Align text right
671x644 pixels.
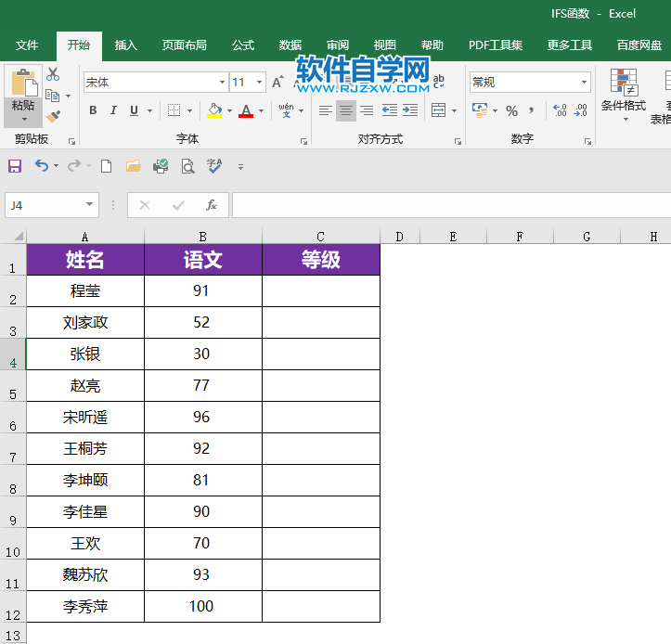(367, 110)
